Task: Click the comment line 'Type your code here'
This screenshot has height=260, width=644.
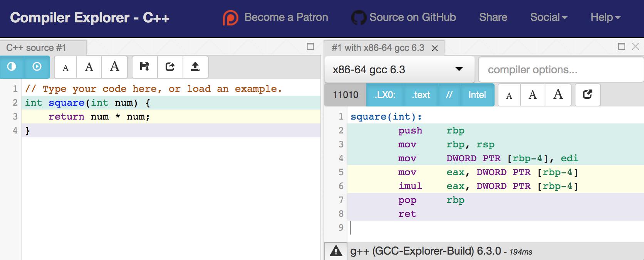Action: pos(153,89)
